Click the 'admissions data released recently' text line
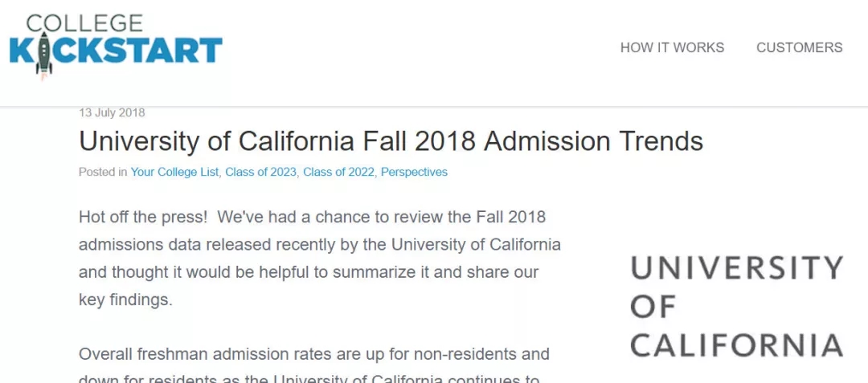 (319, 244)
